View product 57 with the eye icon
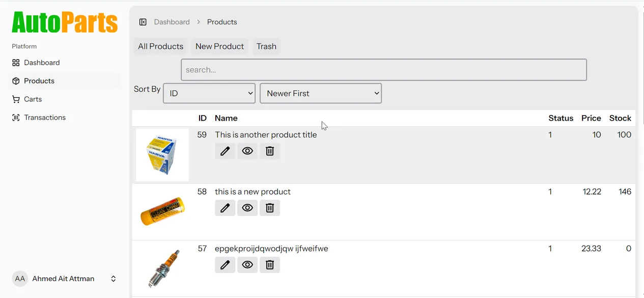This screenshot has height=298, width=644. tap(247, 265)
